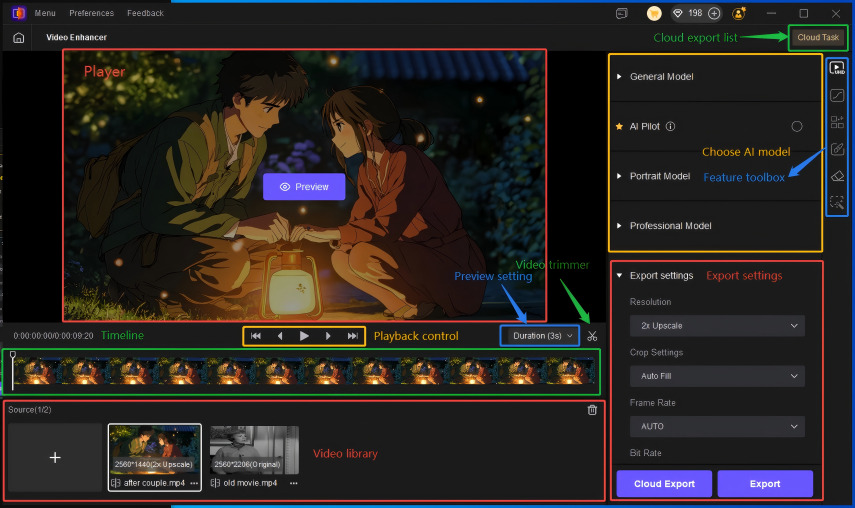Step forward one frame
855x508 pixels.
pyautogui.click(x=328, y=336)
